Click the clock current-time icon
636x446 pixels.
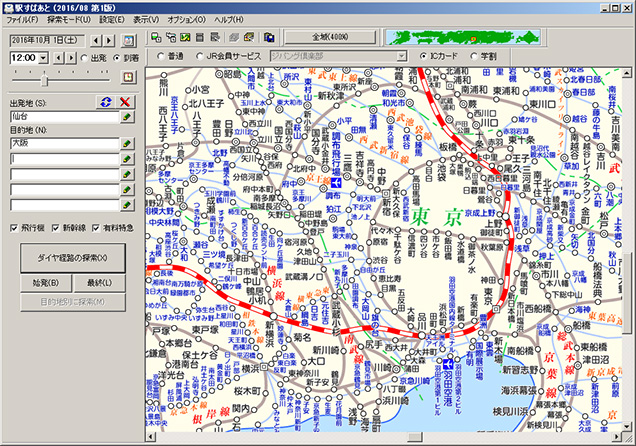(129, 77)
